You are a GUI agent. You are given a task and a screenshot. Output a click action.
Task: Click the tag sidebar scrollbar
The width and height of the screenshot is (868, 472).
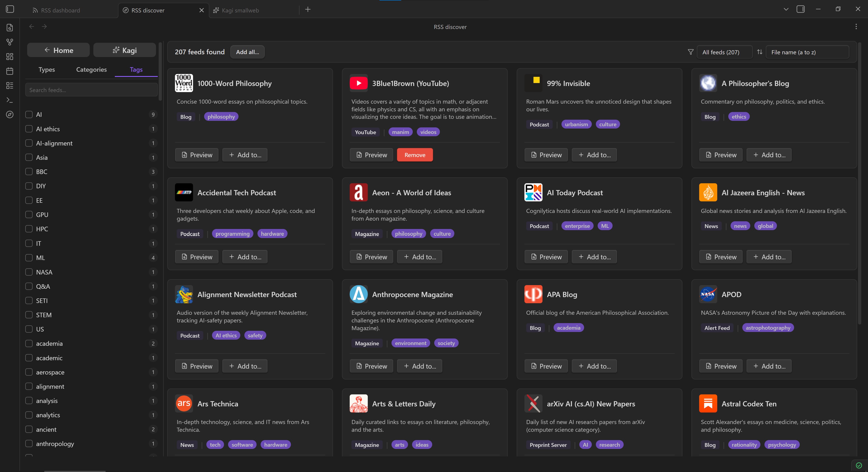[x=160, y=72]
